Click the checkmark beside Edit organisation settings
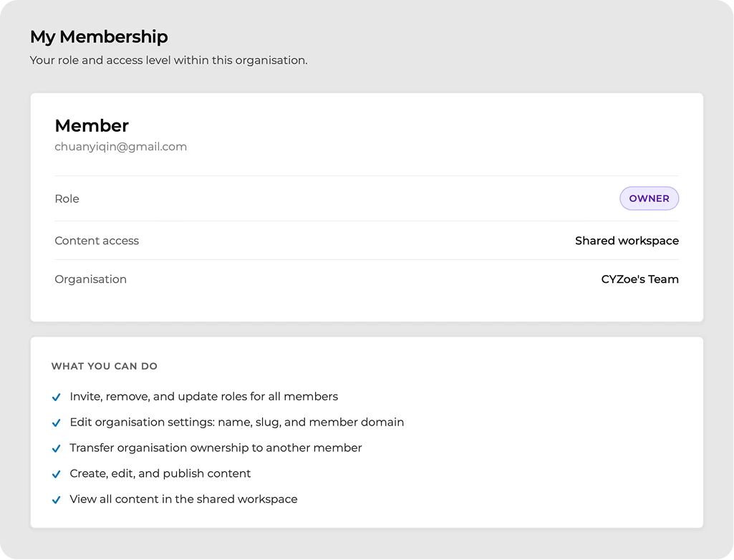The image size is (734, 560). [56, 423]
